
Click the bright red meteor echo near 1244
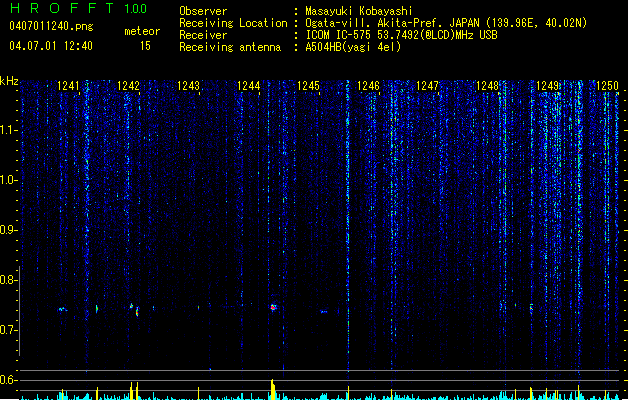273,308
